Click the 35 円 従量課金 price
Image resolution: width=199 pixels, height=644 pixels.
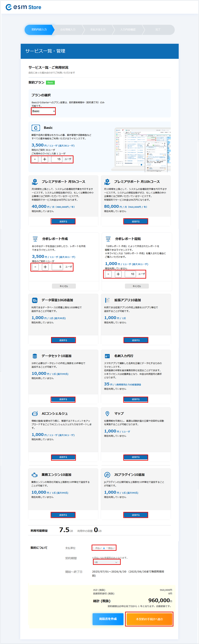pos(123,384)
